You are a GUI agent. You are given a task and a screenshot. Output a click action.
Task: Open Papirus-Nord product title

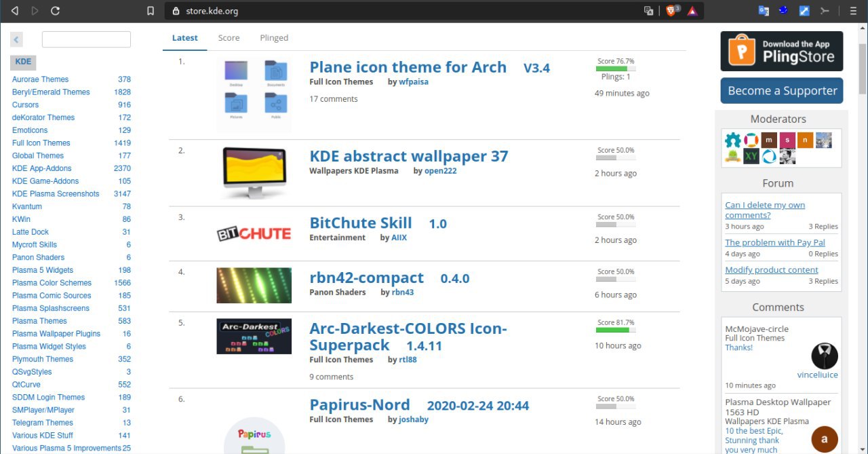359,405
